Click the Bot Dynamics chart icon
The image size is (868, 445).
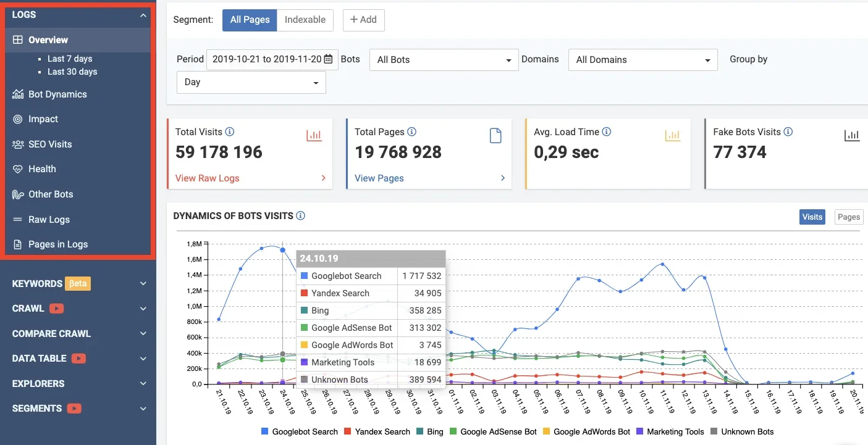point(18,94)
